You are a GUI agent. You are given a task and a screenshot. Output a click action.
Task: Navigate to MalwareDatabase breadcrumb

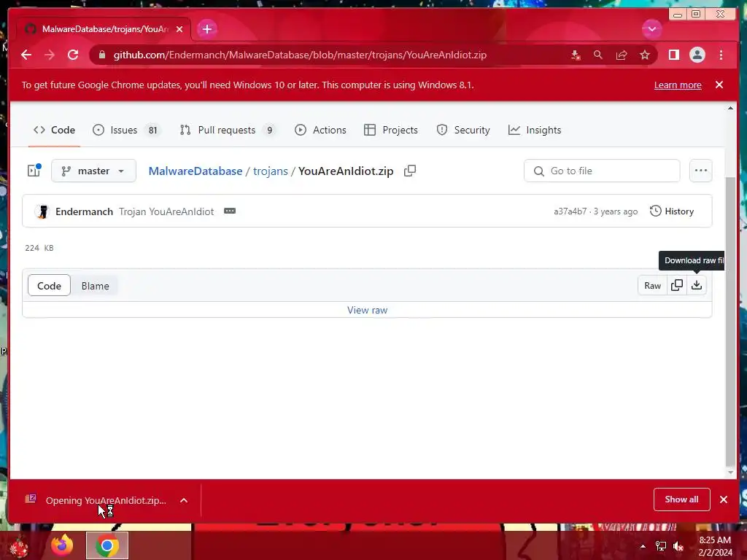pyautogui.click(x=196, y=171)
